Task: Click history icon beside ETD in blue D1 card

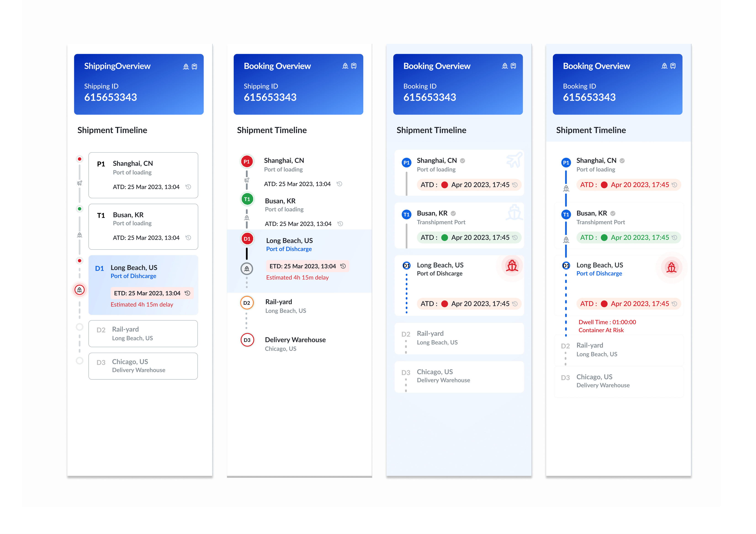Action: pyautogui.click(x=188, y=293)
